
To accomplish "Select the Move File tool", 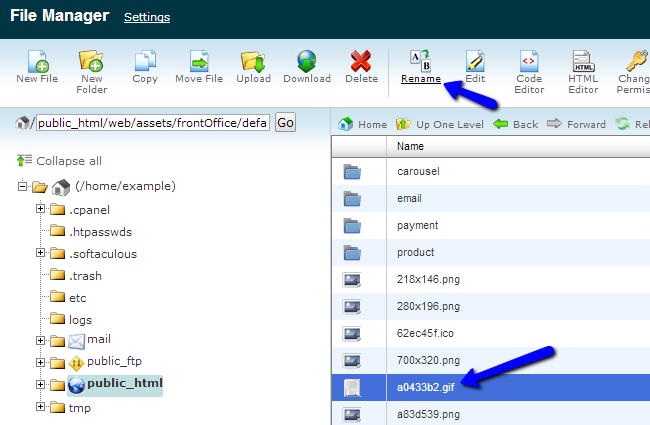I will [x=199, y=61].
